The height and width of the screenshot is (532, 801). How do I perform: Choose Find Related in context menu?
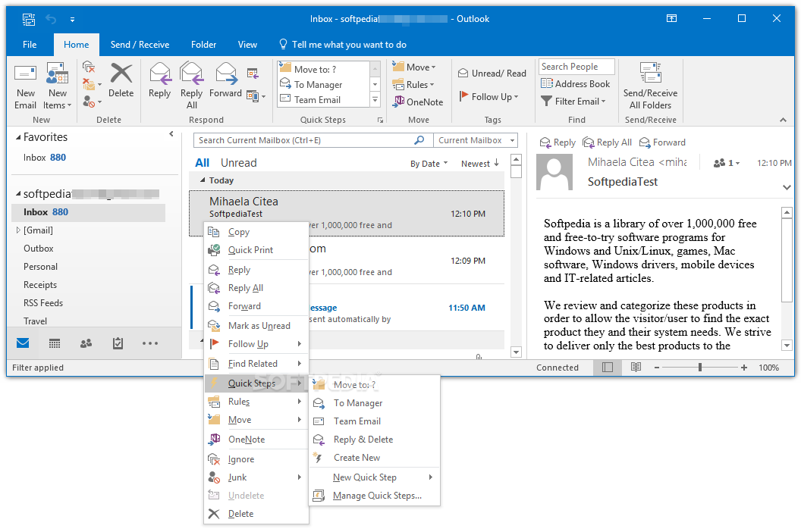coord(256,364)
